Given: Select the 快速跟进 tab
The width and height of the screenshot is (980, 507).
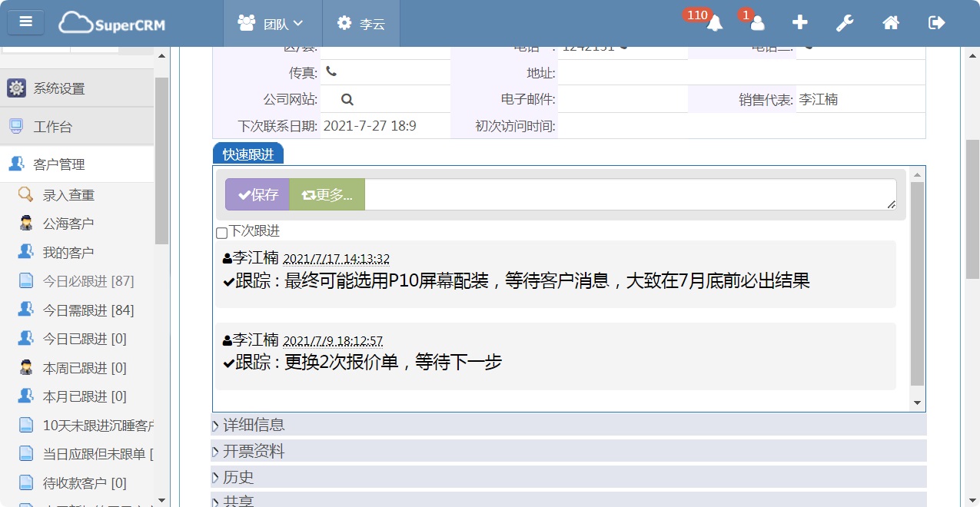Looking at the screenshot, I should coord(247,154).
